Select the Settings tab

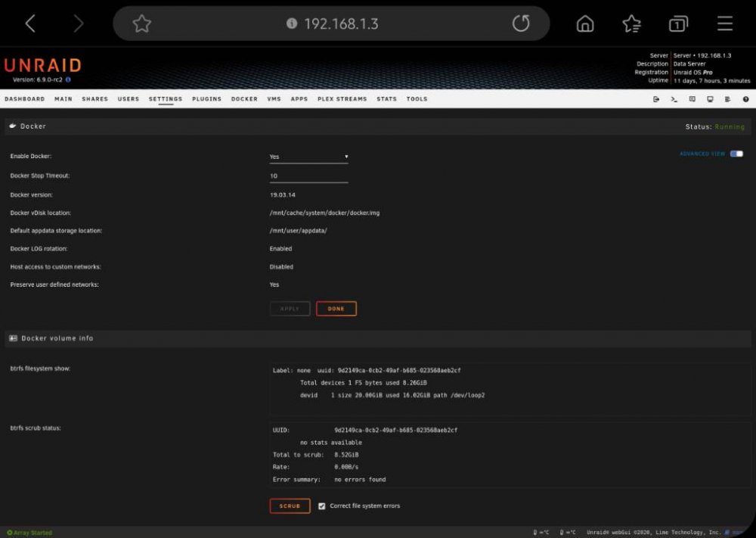pos(166,99)
